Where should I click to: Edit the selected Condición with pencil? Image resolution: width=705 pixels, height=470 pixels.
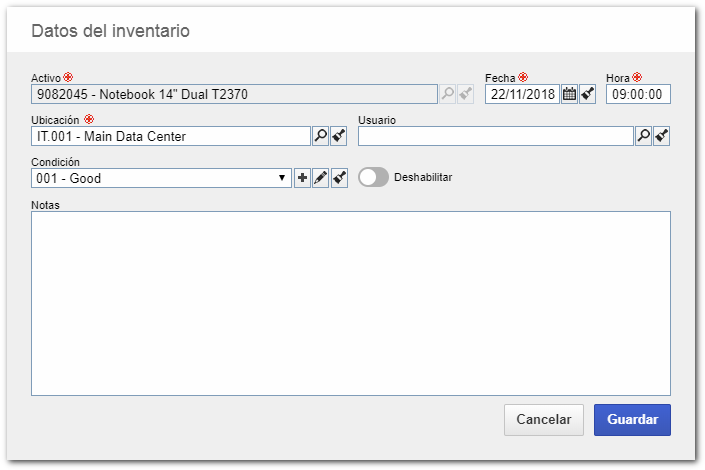point(320,178)
